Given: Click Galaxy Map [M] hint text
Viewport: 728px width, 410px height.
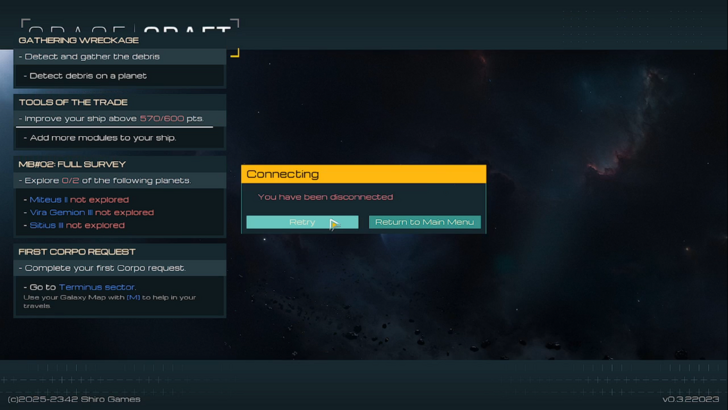Looking at the screenshot, I should (110, 301).
